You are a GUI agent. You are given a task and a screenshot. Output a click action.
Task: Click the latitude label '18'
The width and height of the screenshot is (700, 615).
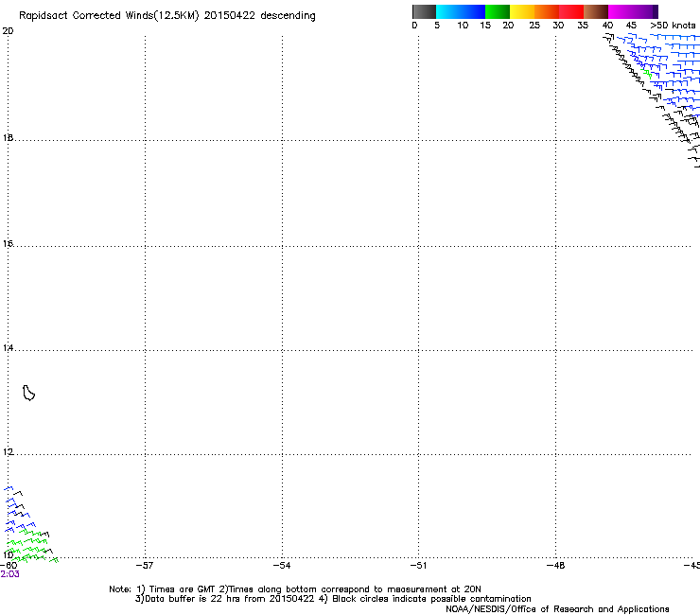8,137
